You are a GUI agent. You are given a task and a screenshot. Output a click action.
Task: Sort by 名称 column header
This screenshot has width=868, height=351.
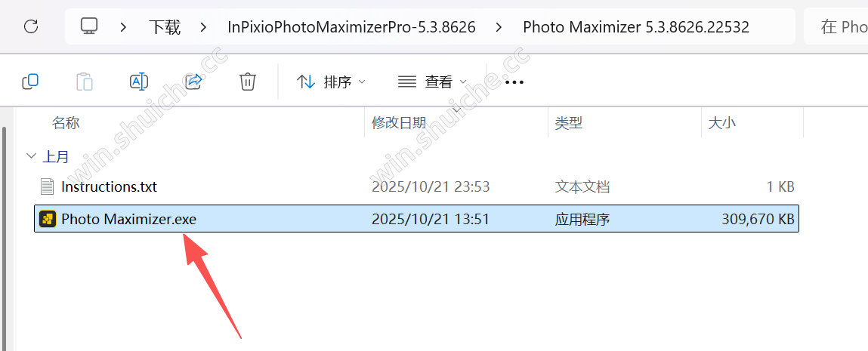click(x=66, y=123)
